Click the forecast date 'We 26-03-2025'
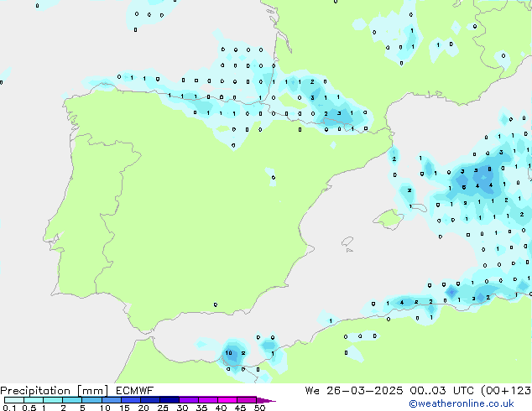This screenshot has height=411, width=532. pyautogui.click(x=354, y=391)
